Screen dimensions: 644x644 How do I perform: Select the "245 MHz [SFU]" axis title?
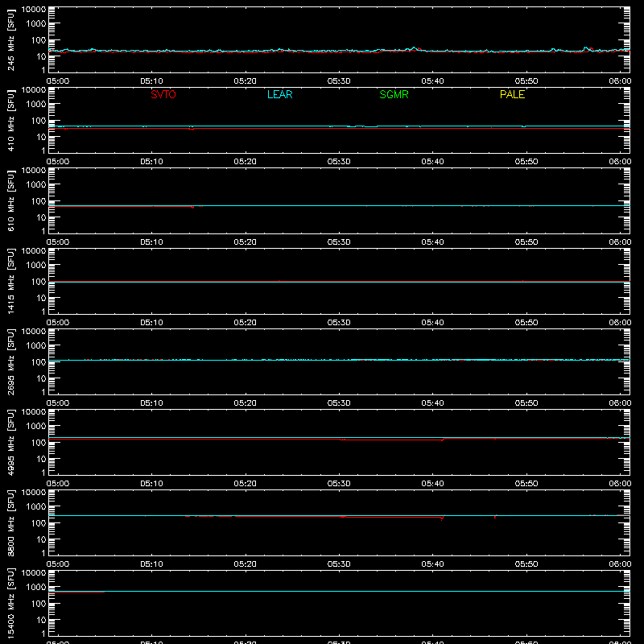pyautogui.click(x=10, y=39)
